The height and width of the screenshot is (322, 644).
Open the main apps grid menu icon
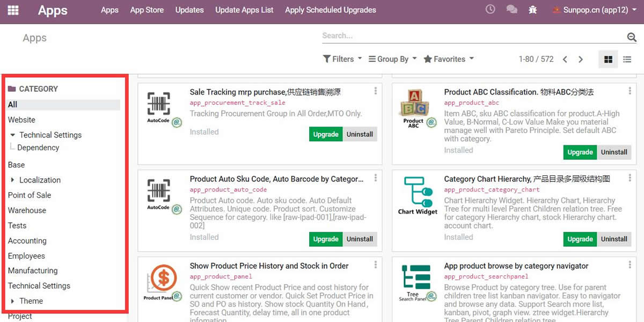(13, 10)
